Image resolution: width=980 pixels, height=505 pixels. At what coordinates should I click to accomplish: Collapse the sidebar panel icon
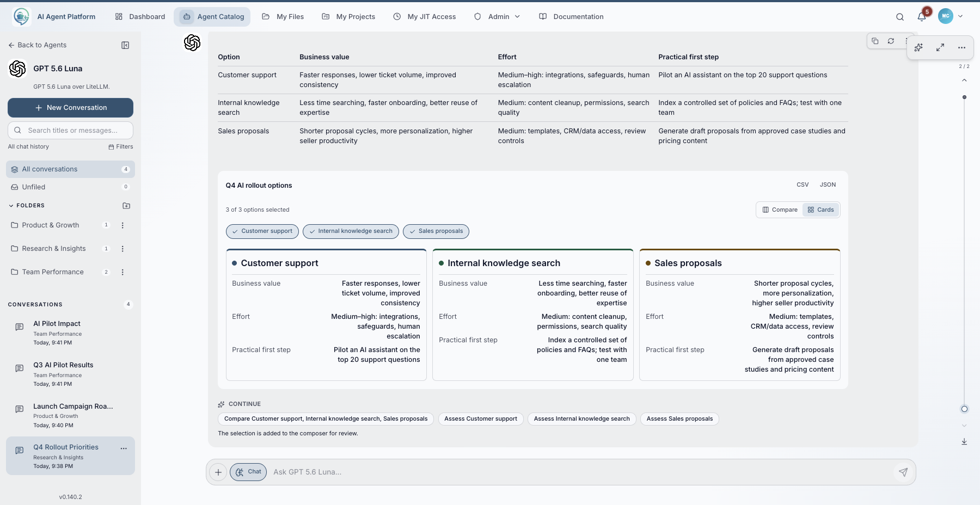(x=125, y=45)
